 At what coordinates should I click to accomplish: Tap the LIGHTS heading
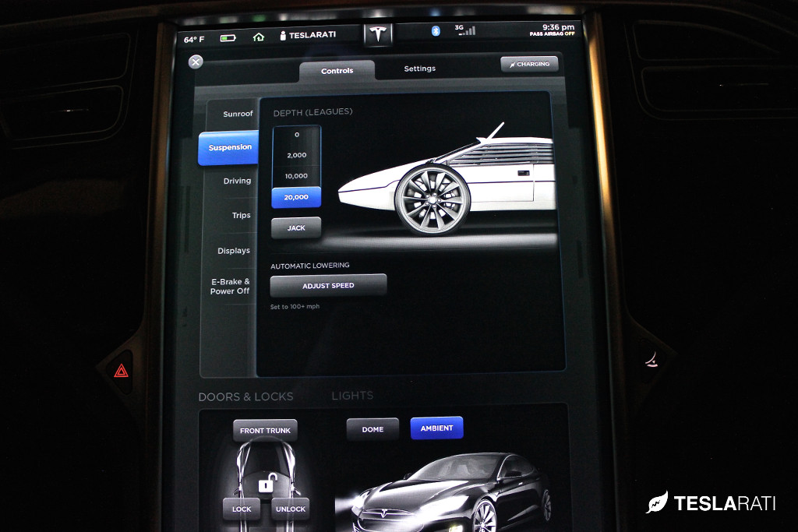(x=352, y=396)
